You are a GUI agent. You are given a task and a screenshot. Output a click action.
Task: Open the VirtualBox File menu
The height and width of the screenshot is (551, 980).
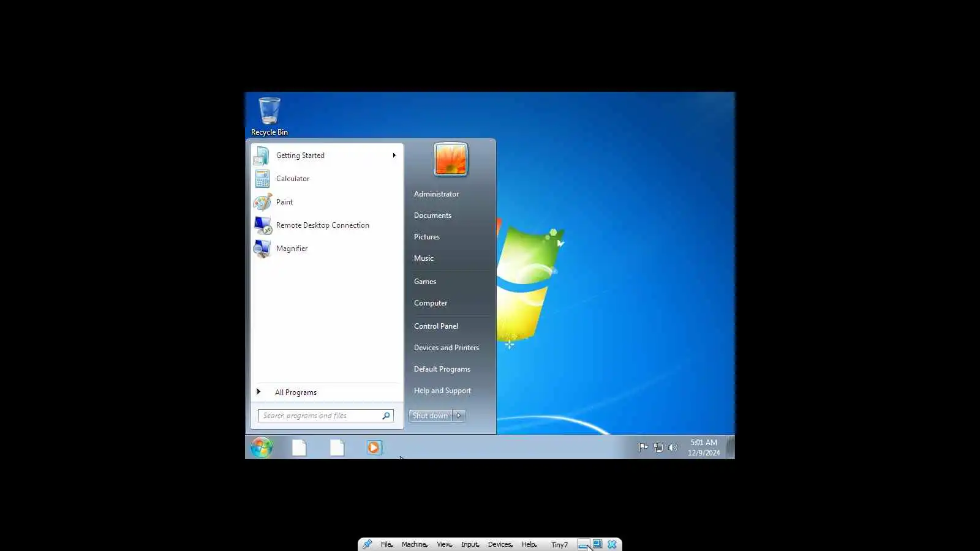[386, 544]
